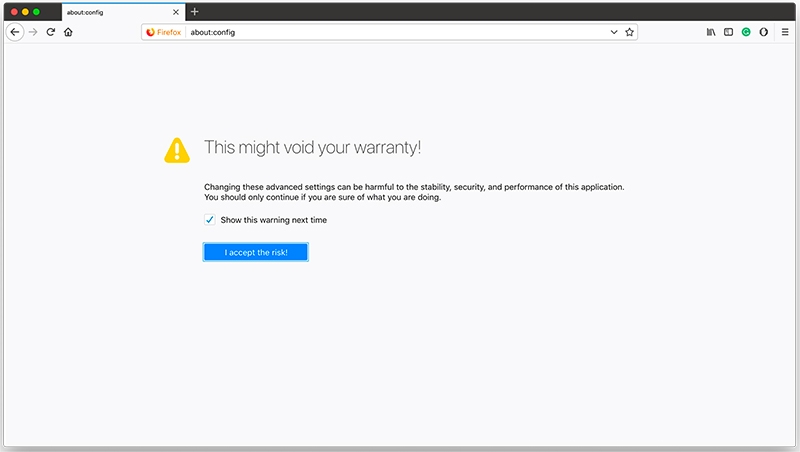Click the yellow warning triangle icon
The height and width of the screenshot is (452, 800).
point(176,150)
